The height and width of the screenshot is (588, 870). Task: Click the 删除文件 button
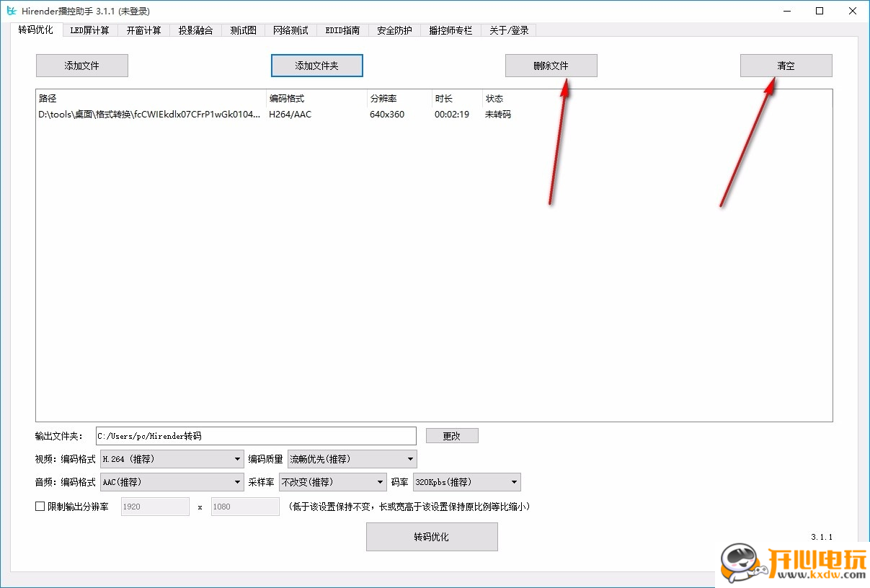(x=551, y=66)
